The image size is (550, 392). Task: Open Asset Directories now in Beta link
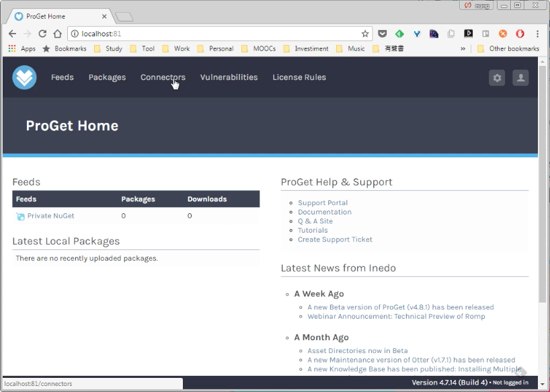pos(358,350)
